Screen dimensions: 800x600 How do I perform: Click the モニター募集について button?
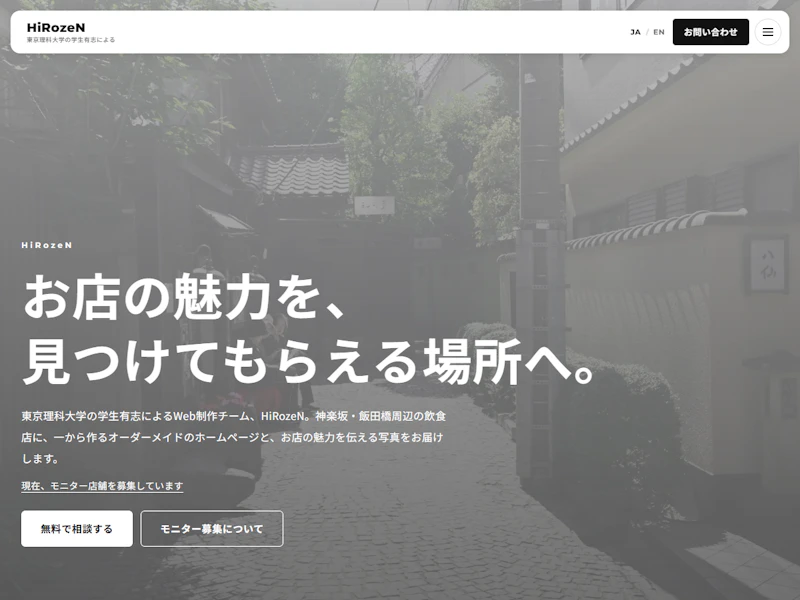tap(212, 529)
